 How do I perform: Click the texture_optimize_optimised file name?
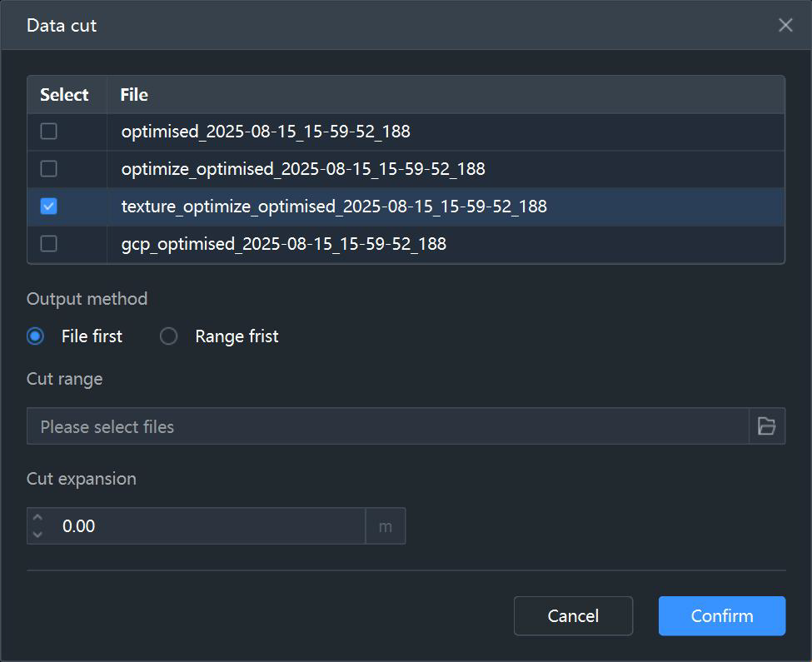pyautogui.click(x=334, y=207)
